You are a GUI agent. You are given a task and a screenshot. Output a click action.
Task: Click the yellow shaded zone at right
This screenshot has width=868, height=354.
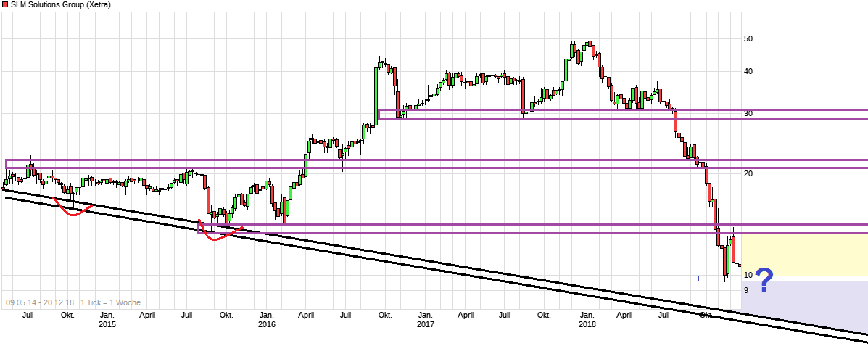805,254
